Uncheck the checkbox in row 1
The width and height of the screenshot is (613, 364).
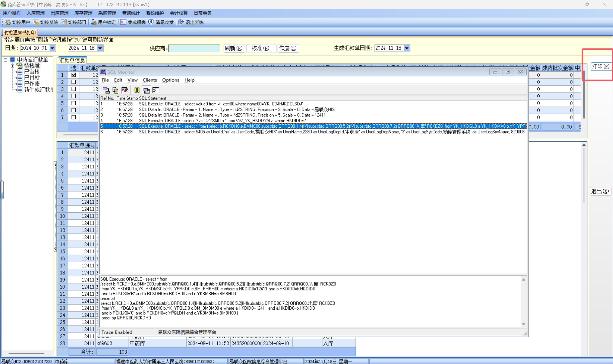(x=73, y=75)
